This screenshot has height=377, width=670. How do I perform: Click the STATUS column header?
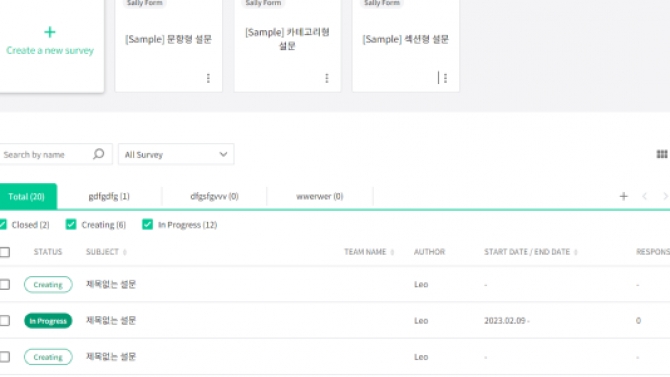click(x=48, y=252)
